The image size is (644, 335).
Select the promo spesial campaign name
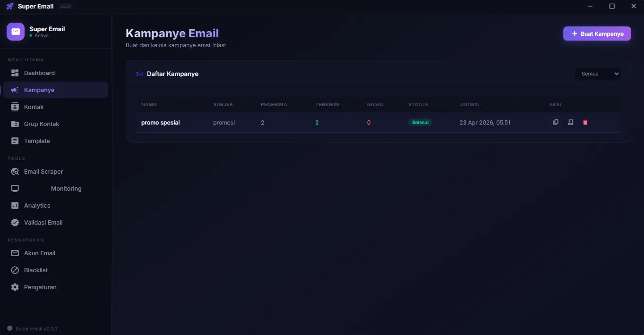click(161, 123)
